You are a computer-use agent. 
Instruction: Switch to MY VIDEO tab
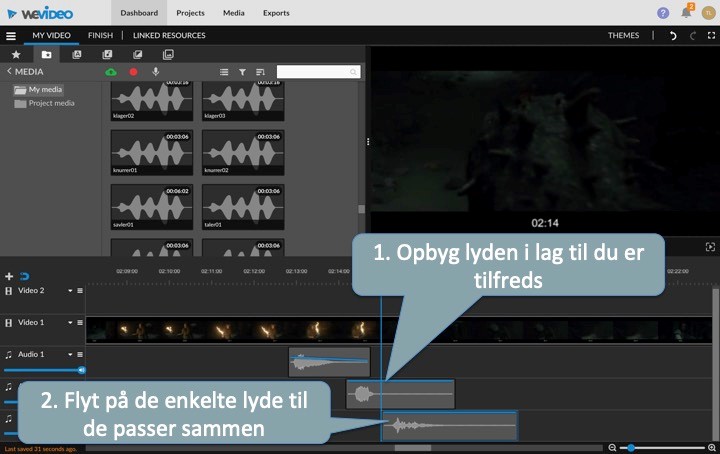(x=51, y=35)
